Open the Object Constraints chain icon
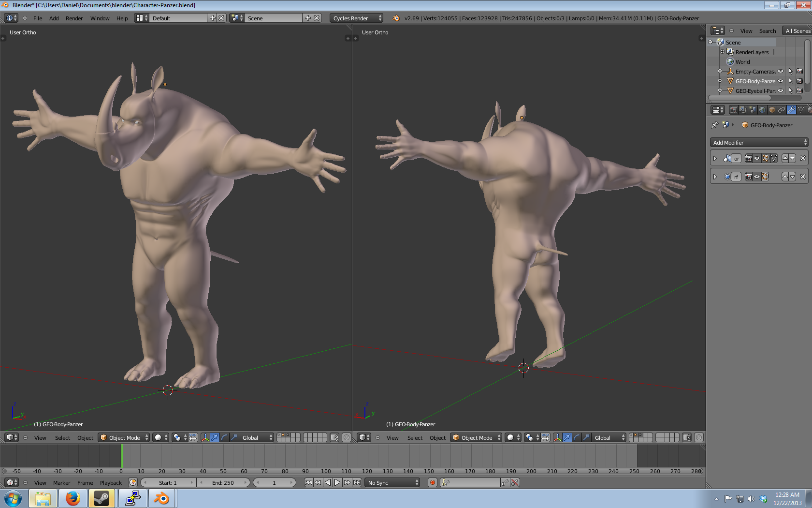This screenshot has height=508, width=812. click(782, 110)
